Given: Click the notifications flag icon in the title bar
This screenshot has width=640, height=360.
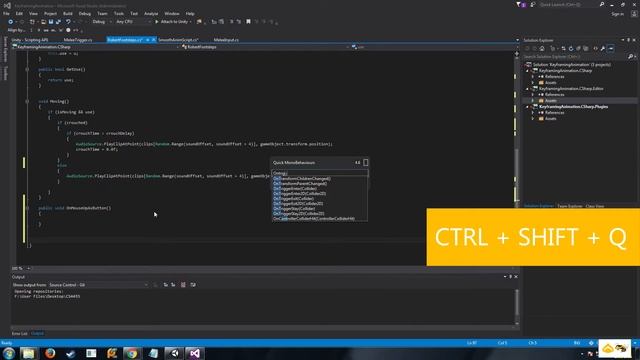Looking at the screenshot, I should [x=520, y=4].
